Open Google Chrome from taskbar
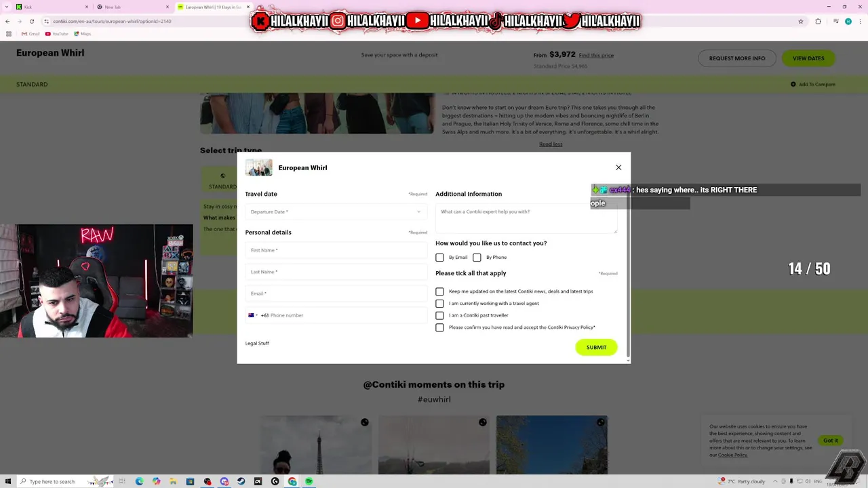Viewport: 868px width, 488px height. point(292,481)
